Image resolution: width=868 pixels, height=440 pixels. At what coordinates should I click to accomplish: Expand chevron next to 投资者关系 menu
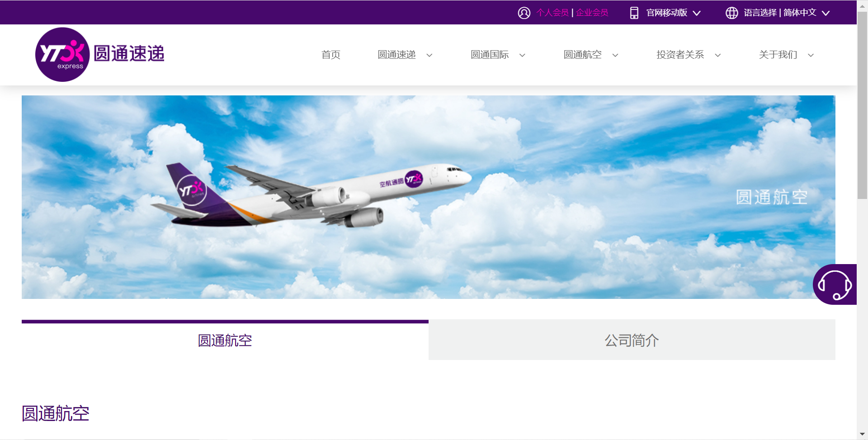[x=717, y=55]
